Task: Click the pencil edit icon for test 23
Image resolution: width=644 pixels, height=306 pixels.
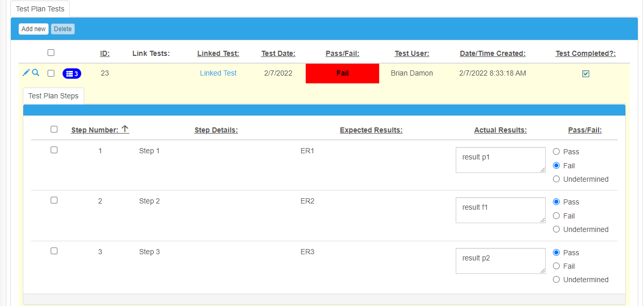Action: point(25,73)
